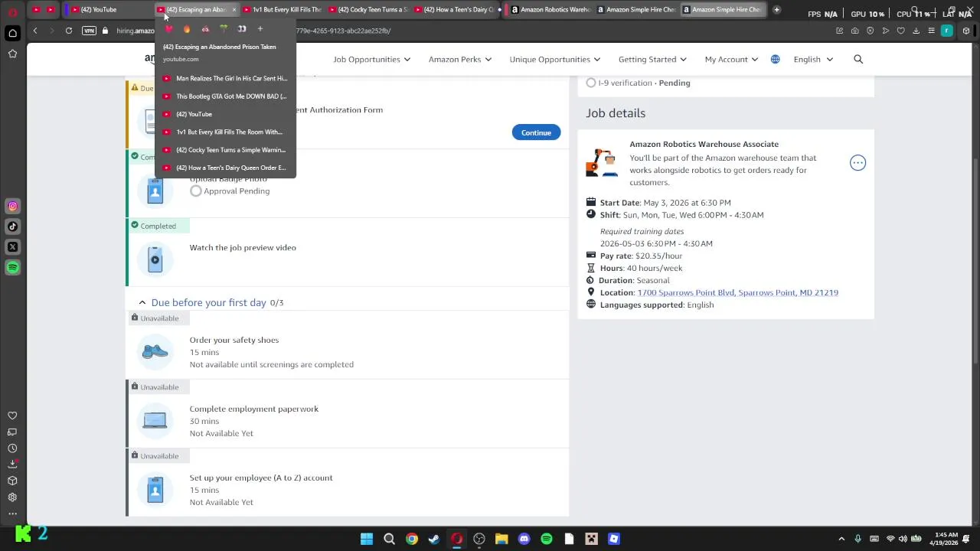Screen dimensions: 980x551
Task: Select How a Teen's Dairy Queen preview item
Action: coord(225,168)
